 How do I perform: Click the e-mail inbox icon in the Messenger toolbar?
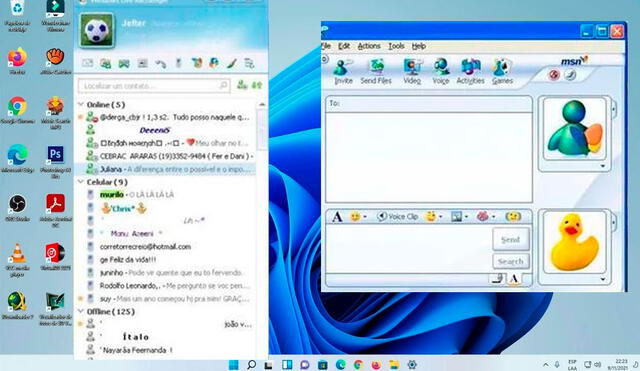88,63
